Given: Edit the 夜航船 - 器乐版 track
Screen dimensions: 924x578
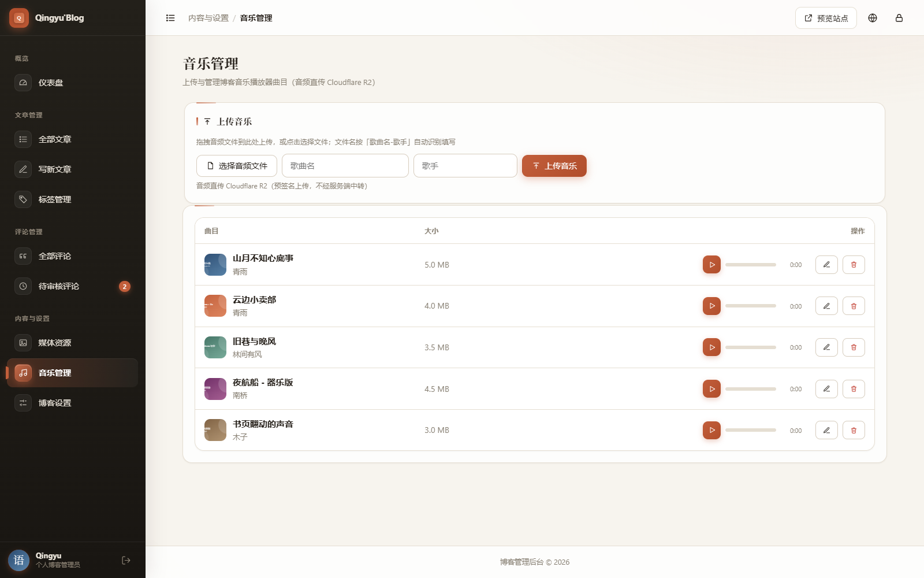Looking at the screenshot, I should pyautogui.click(x=826, y=389).
